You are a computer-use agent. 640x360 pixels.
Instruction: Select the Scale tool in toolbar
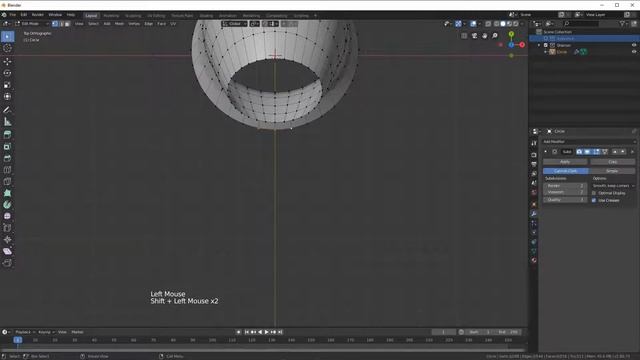click(7, 85)
